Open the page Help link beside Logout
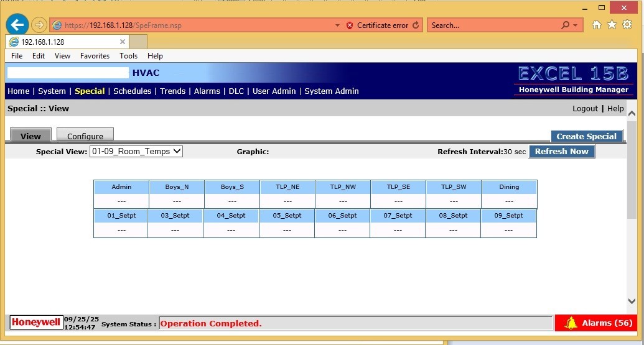 [x=615, y=109]
